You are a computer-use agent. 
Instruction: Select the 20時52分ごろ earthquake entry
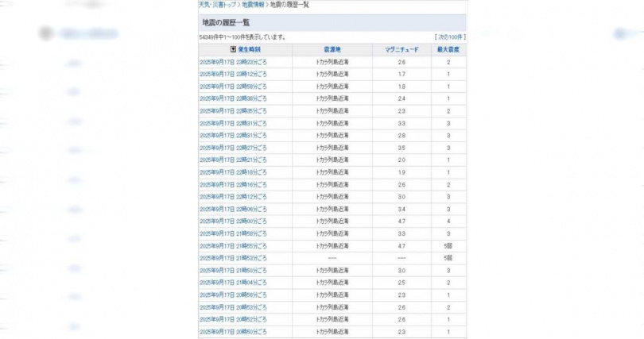click(x=233, y=319)
